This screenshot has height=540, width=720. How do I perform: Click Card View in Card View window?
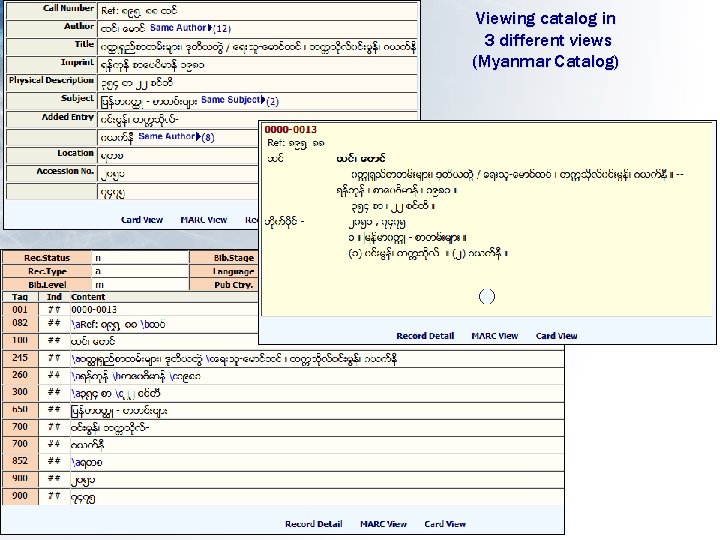pyautogui.click(x=557, y=336)
